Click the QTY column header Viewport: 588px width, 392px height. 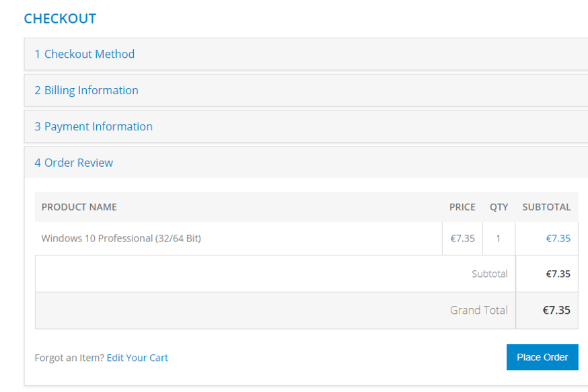499,207
